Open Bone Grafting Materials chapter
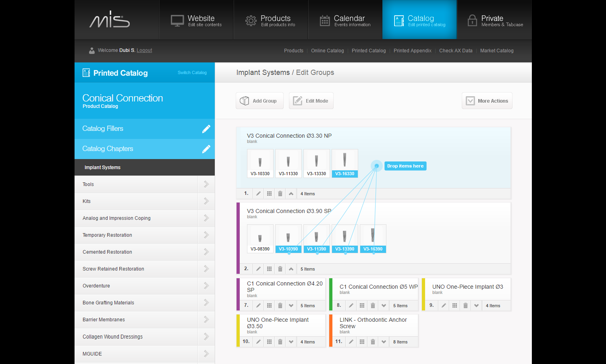Image resolution: width=606 pixels, height=364 pixels. (145, 303)
